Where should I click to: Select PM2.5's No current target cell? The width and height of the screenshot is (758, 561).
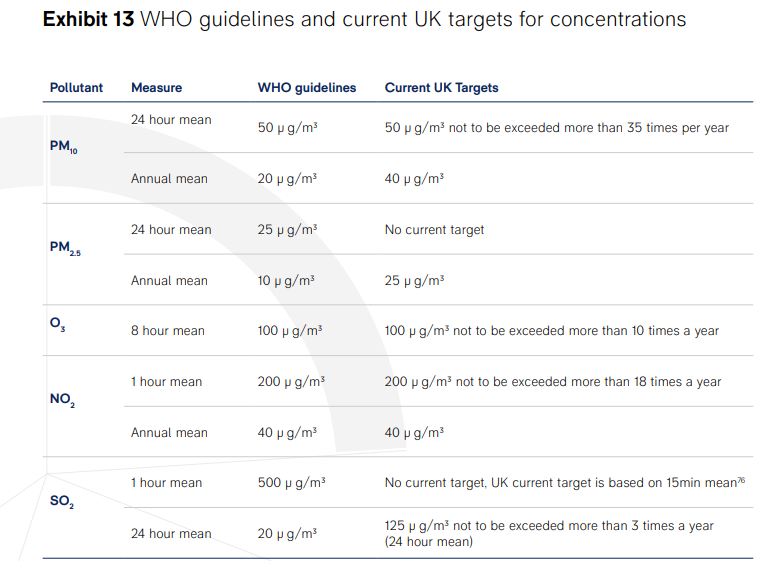(x=434, y=230)
